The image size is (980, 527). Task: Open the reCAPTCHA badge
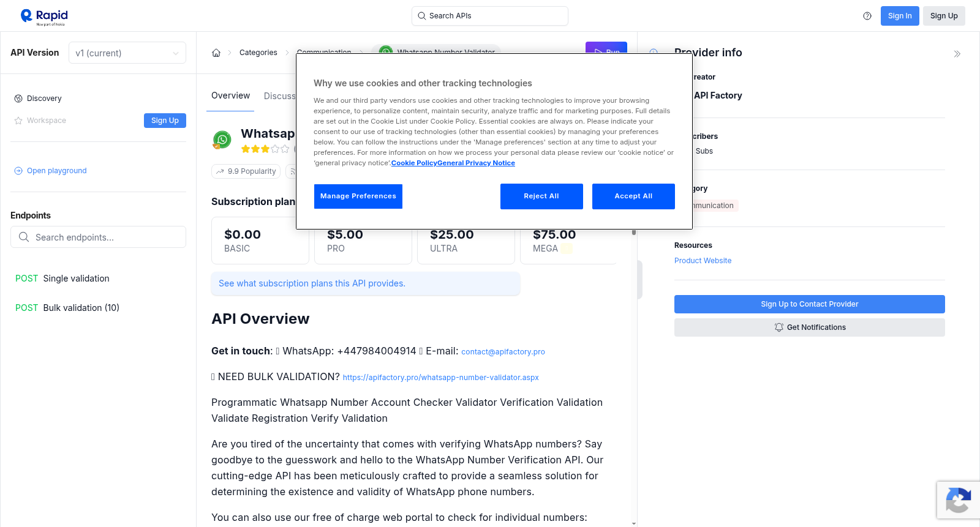click(x=958, y=500)
